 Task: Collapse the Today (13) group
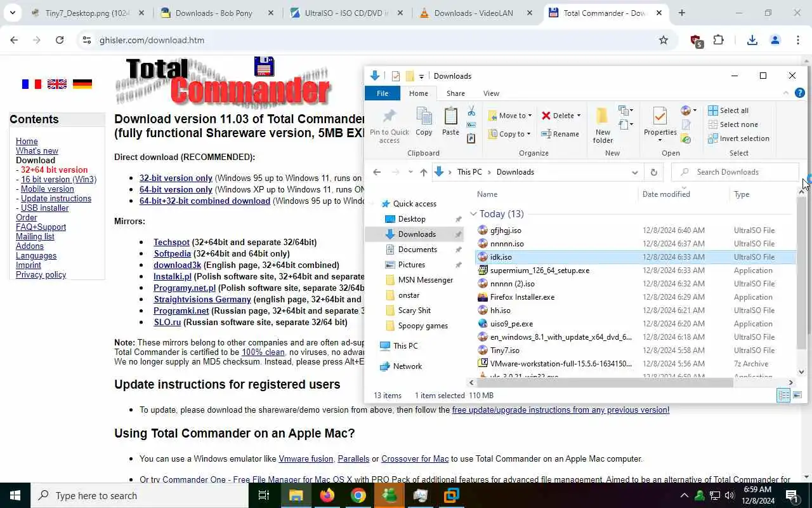coord(473,214)
